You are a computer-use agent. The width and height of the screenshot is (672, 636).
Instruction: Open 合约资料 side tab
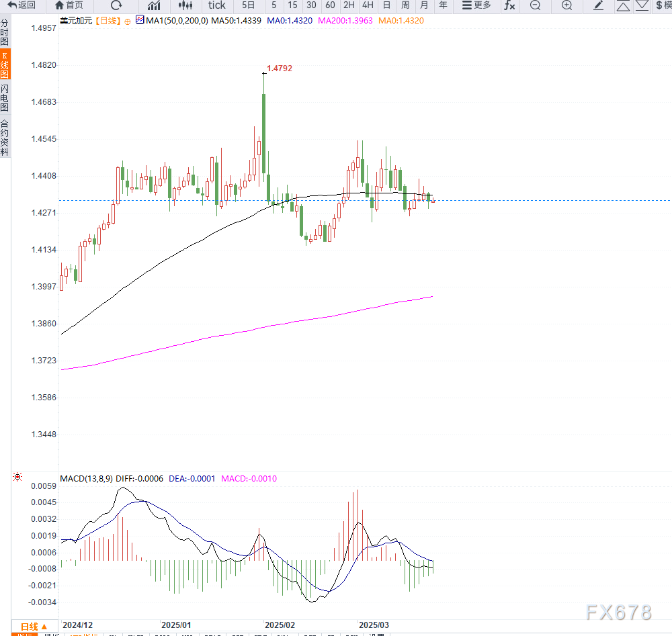pos(5,138)
